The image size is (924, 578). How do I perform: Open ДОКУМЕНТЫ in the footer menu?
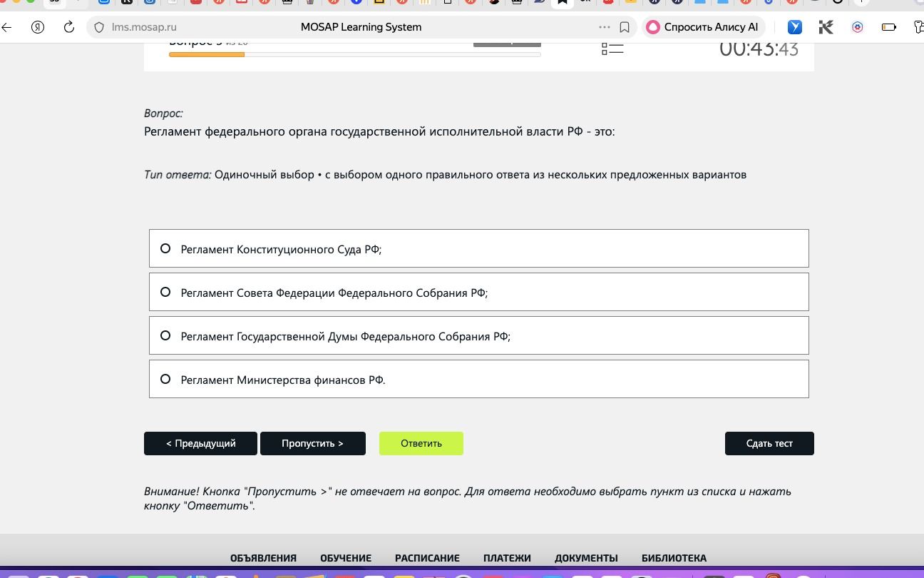pos(586,558)
